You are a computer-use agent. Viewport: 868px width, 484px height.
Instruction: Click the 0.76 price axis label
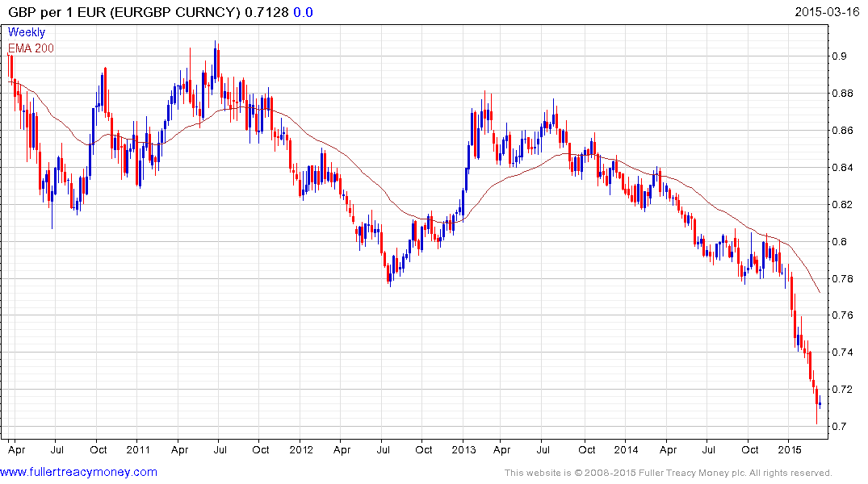(x=845, y=315)
